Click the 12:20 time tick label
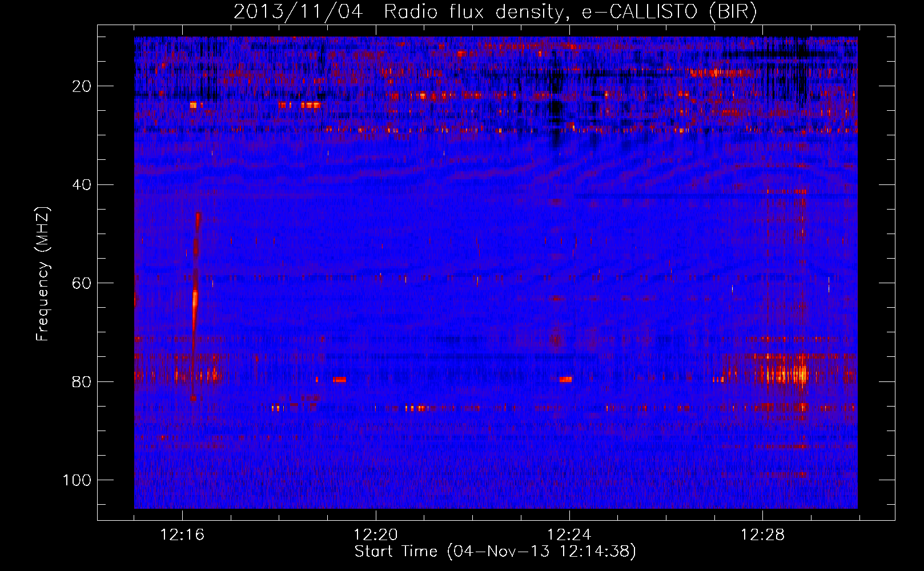Screen dimensions: 924x571 coord(376,535)
